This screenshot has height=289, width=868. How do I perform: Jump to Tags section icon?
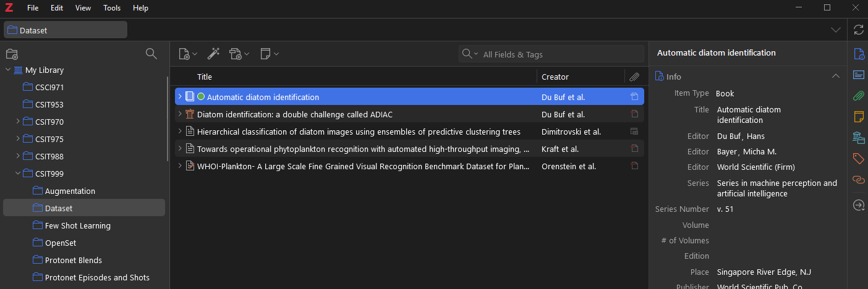tap(859, 159)
